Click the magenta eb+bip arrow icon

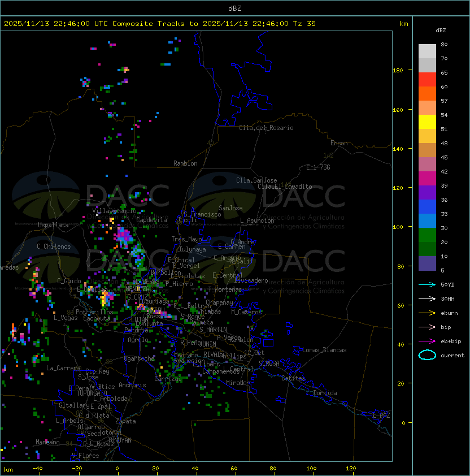[427, 341]
